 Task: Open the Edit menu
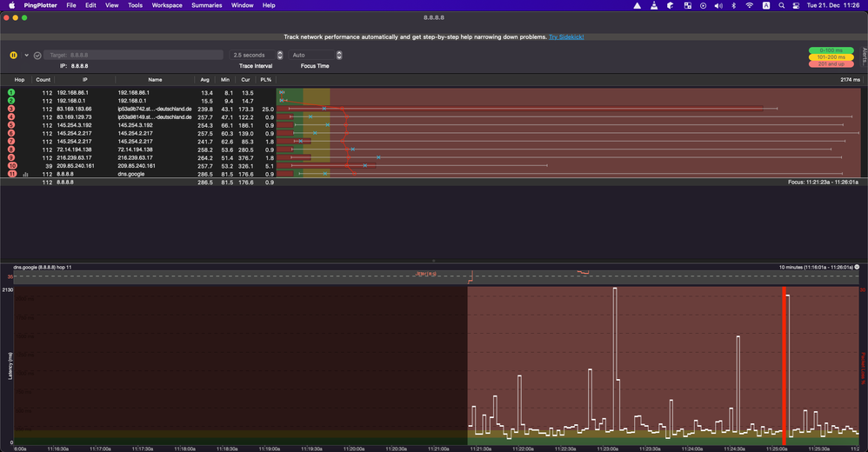pos(90,5)
